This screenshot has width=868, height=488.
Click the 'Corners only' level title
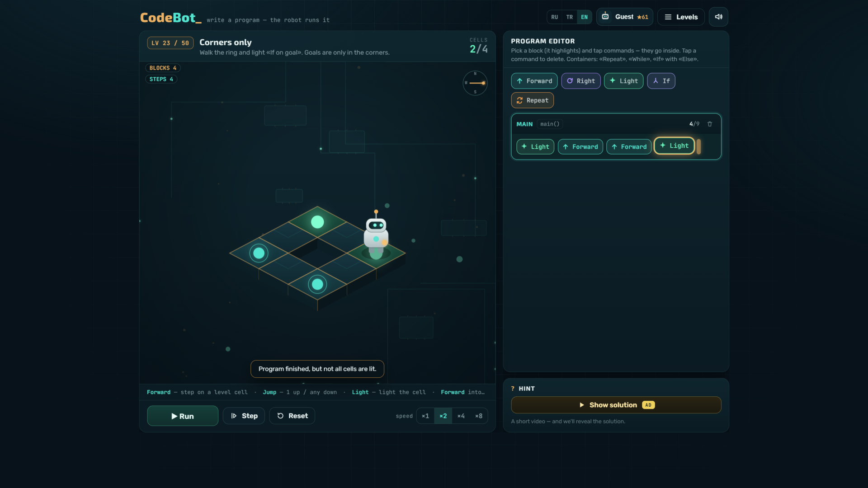[x=226, y=42]
